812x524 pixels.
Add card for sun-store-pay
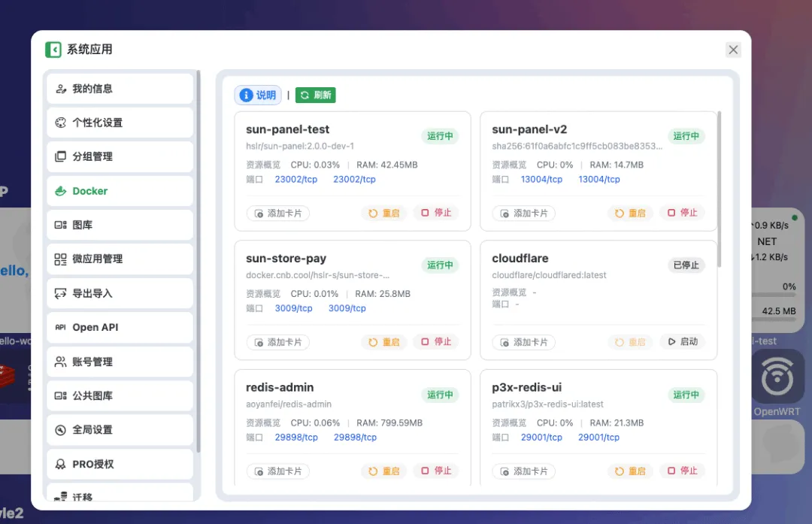(278, 342)
